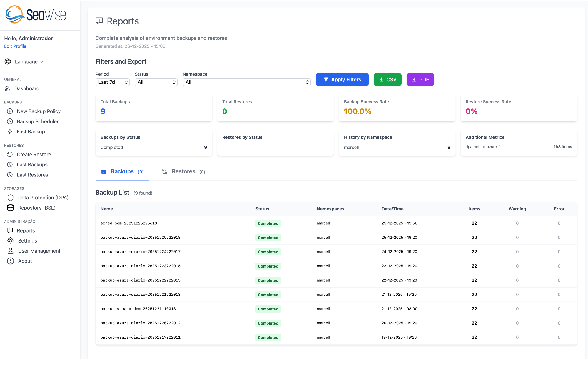Click the Apply Filters button
The height and width of the screenshot is (386, 588).
342,79
